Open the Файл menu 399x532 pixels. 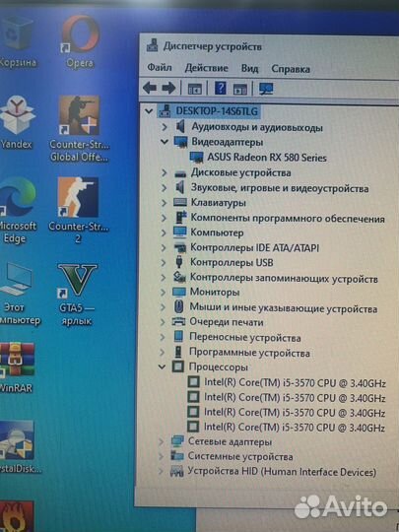point(160,68)
